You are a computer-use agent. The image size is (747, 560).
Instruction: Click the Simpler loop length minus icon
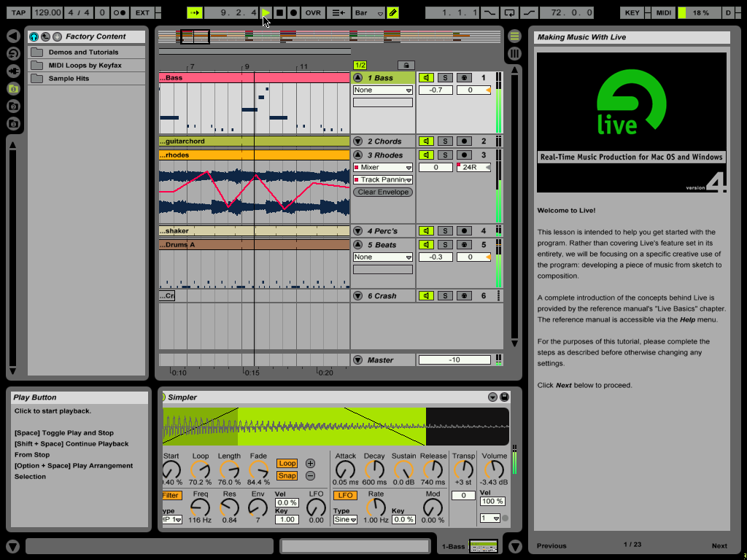click(x=310, y=475)
